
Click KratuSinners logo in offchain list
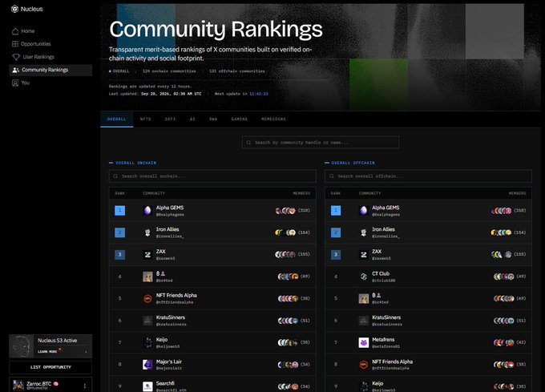tap(364, 321)
